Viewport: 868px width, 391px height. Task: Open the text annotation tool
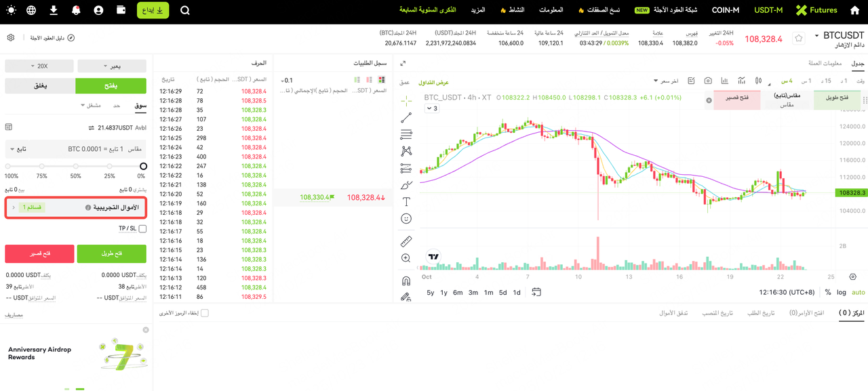tap(406, 201)
